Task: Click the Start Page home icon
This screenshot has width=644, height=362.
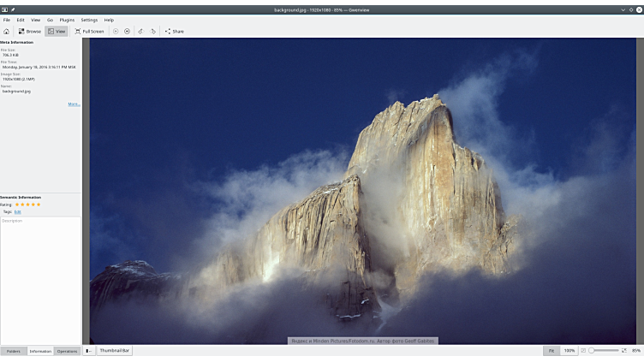Action: 7,31
